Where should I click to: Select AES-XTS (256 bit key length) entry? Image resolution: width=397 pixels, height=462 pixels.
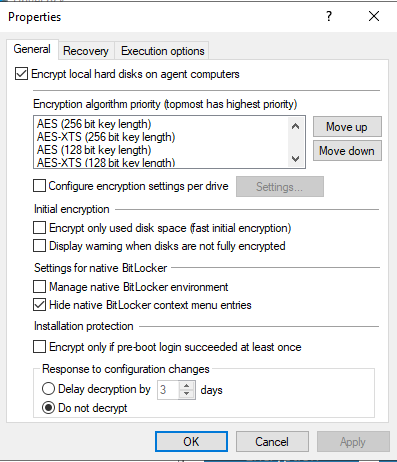point(106,137)
